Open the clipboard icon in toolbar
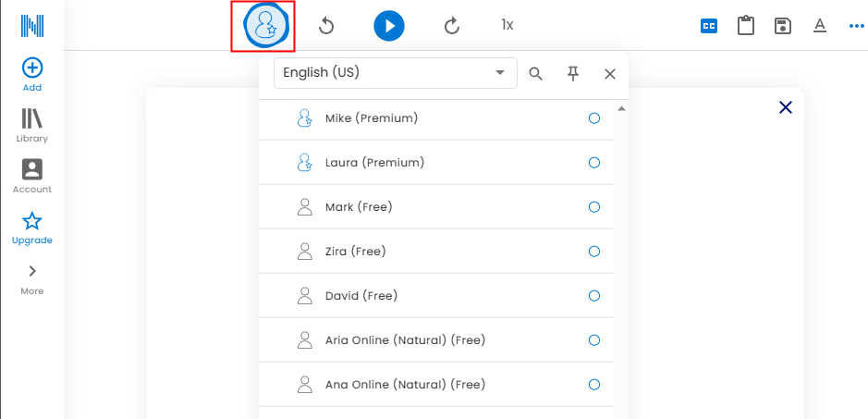868x419 pixels. 746,26
